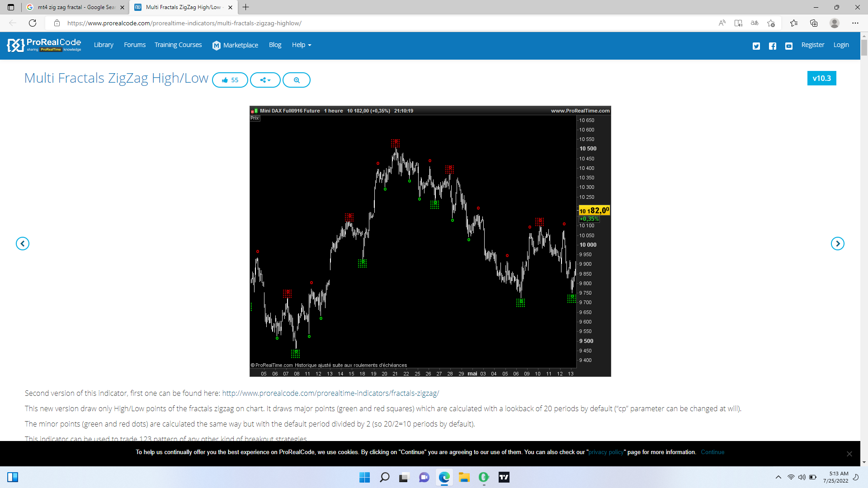The height and width of the screenshot is (488, 868).
Task: Click the Register link
Action: pos(812,45)
